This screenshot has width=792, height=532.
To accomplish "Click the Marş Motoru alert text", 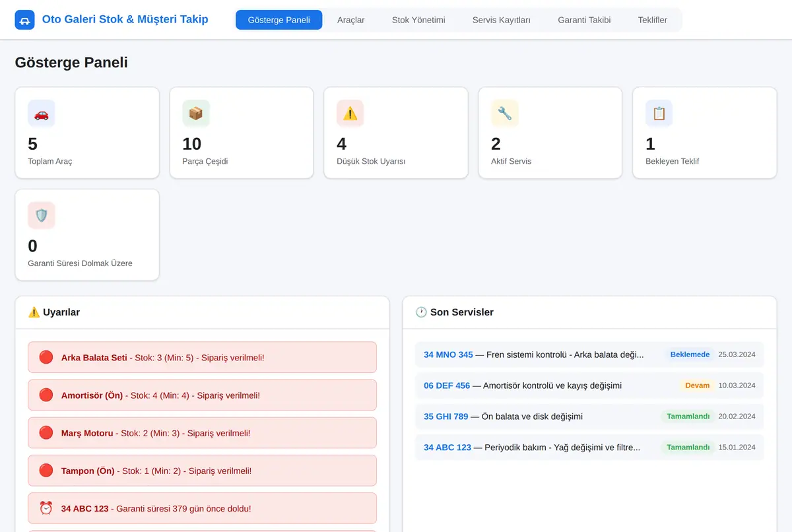I will coord(156,434).
